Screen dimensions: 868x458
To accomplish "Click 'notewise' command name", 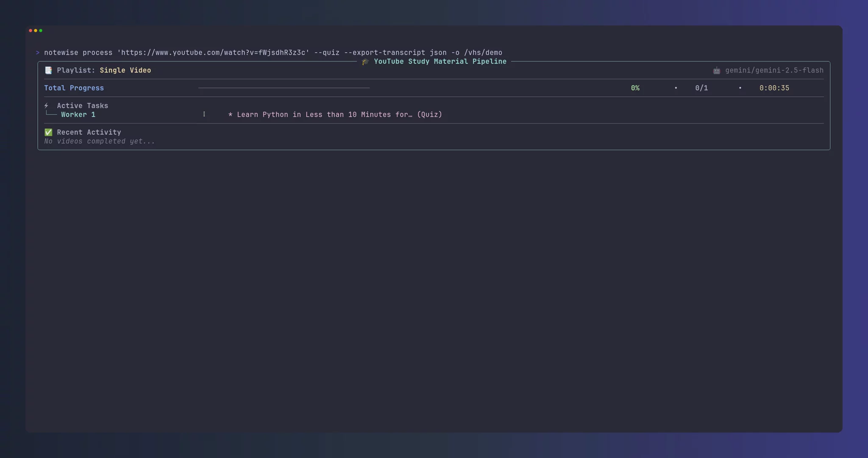I will click(61, 53).
